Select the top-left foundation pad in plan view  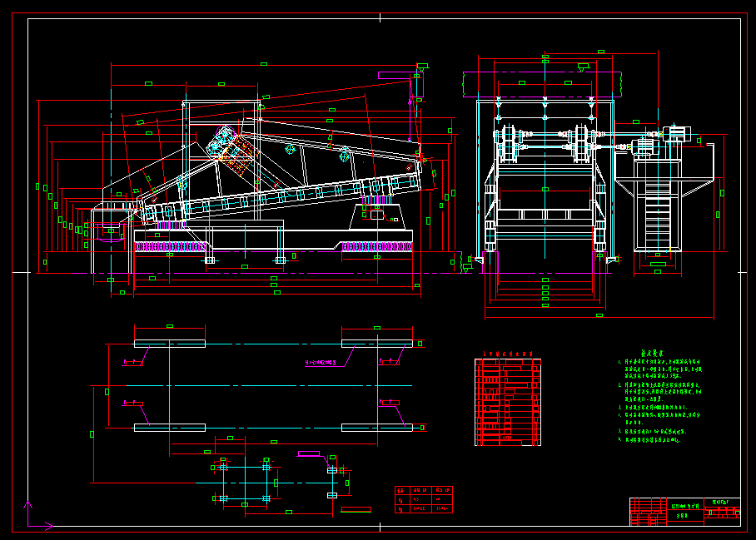pos(170,344)
